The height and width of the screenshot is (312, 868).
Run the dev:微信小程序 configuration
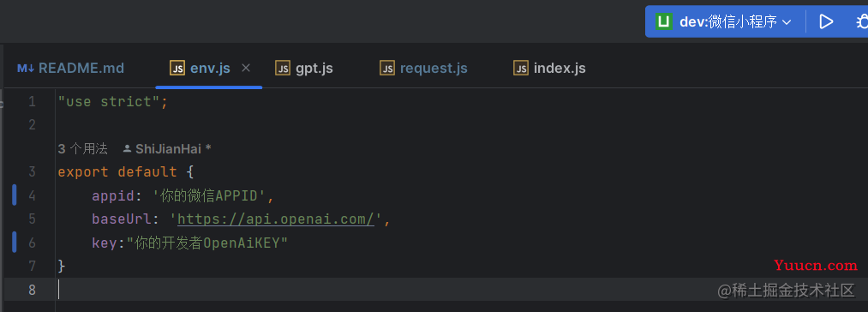click(826, 21)
